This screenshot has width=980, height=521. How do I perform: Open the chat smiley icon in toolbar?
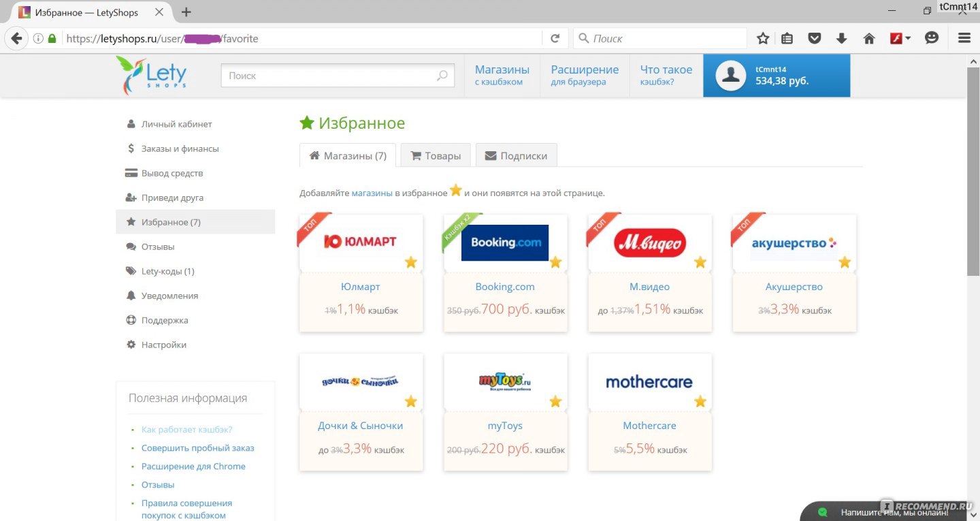(x=932, y=38)
